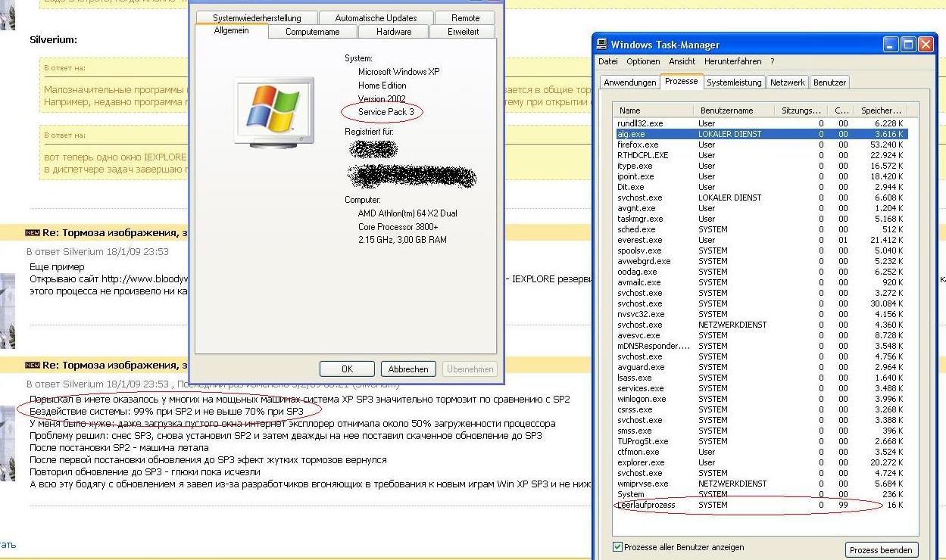Select the services.exe process
This screenshot has width=946, height=560.
(x=760, y=388)
